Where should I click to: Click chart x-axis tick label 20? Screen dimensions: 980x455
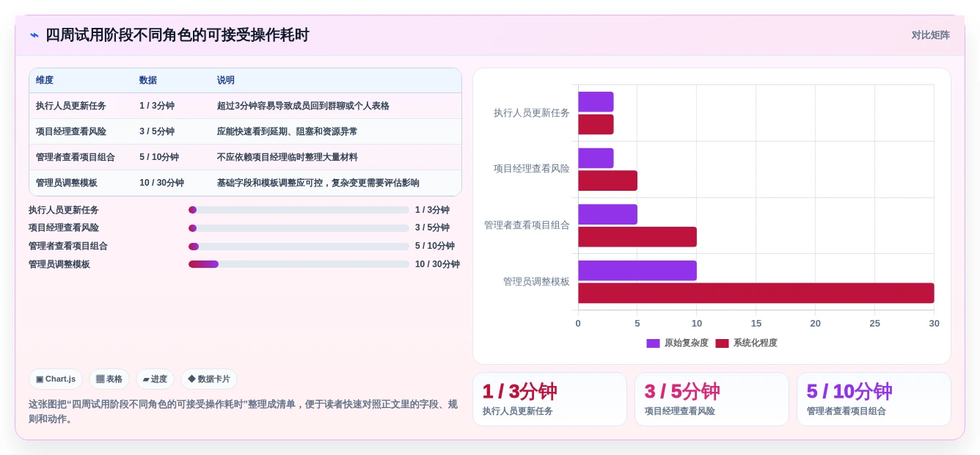point(816,324)
